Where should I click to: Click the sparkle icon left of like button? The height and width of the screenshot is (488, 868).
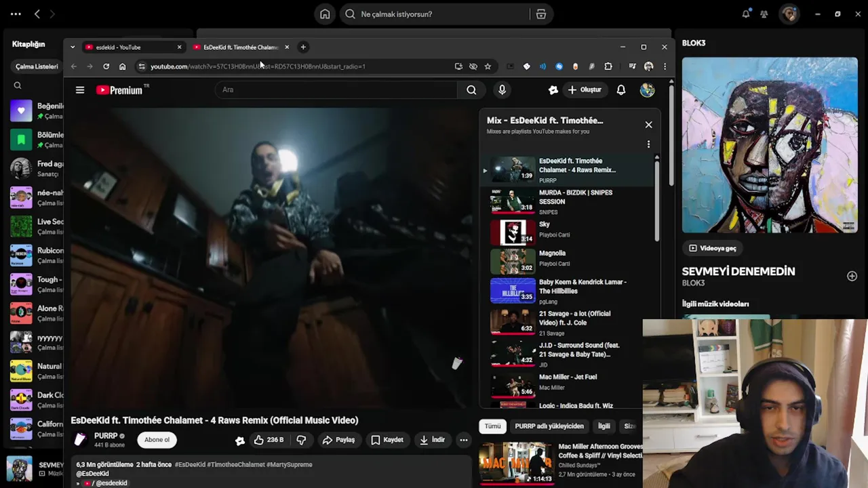pos(239,441)
